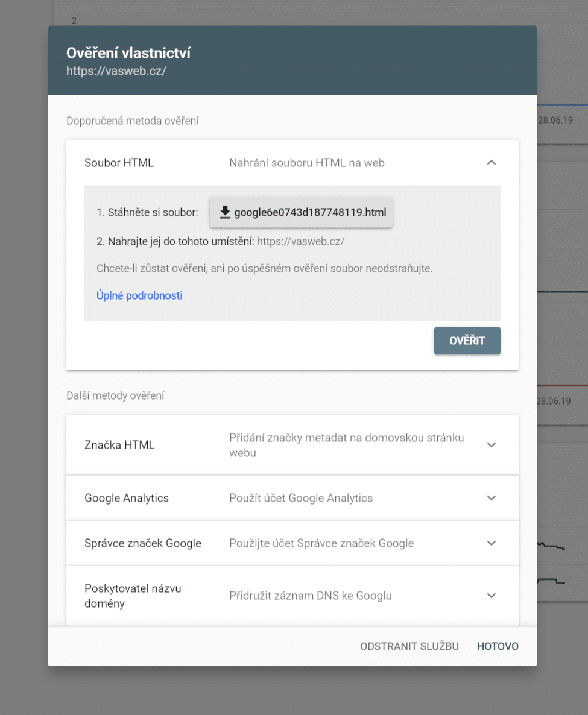The height and width of the screenshot is (715, 588).
Task: Select the Poskytovatel názvu domény label
Action: pos(133,596)
